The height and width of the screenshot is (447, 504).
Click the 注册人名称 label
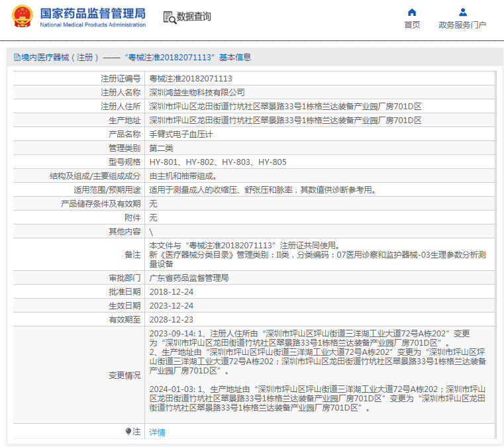click(121, 93)
